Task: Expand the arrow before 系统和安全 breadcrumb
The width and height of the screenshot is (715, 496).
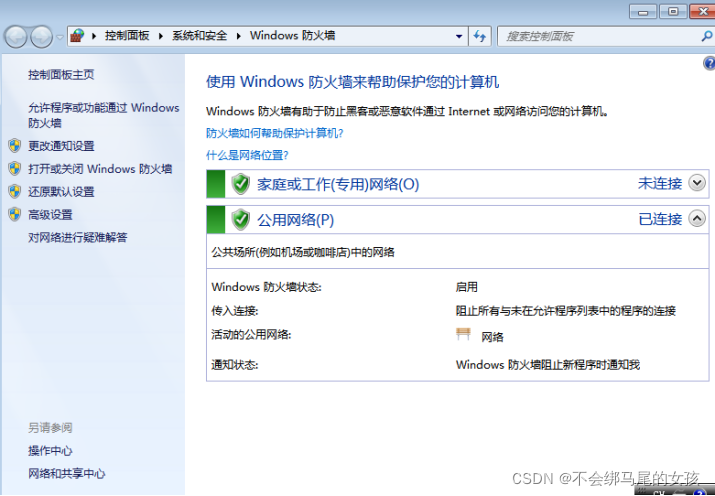Action: [161, 36]
